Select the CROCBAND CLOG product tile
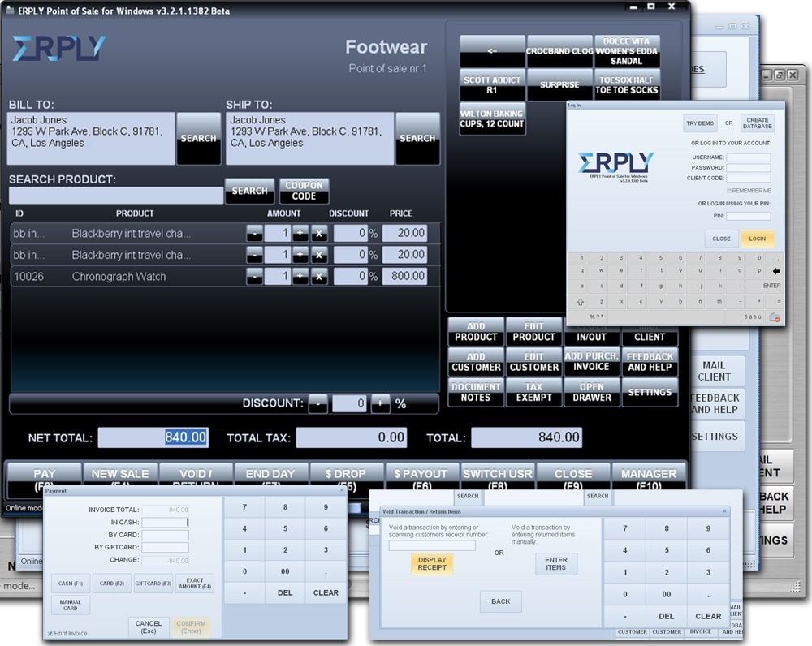The image size is (812, 646). [x=559, y=50]
